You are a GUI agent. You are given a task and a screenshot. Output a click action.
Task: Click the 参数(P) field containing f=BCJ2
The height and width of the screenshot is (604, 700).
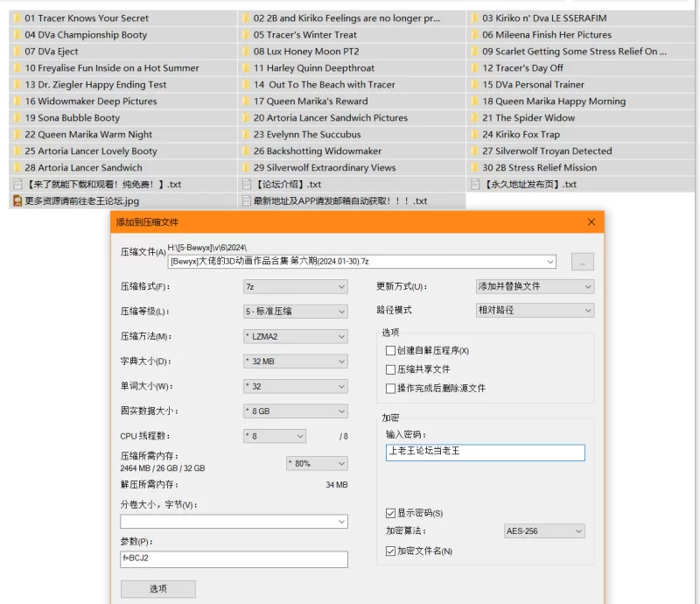pos(234,558)
